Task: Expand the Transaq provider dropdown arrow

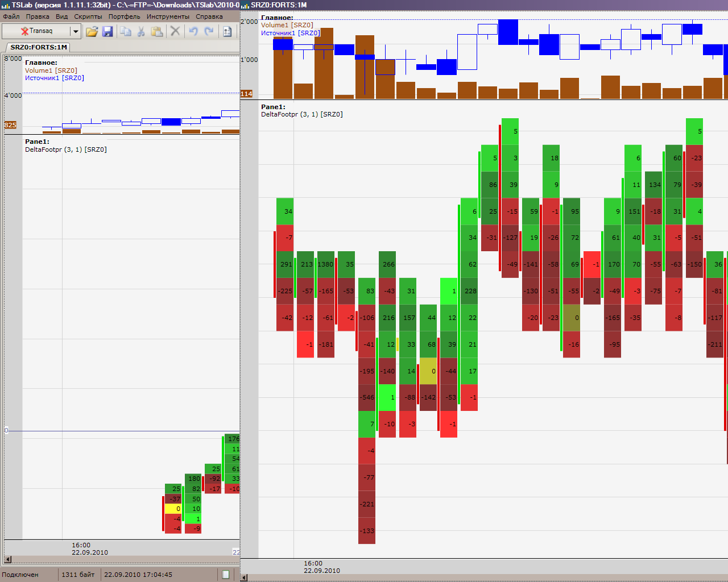Action: (75, 31)
